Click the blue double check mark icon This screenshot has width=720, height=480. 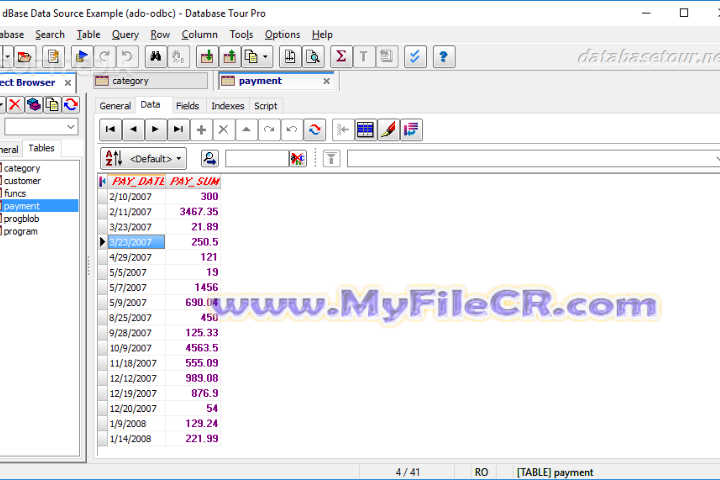pyautogui.click(x=415, y=57)
